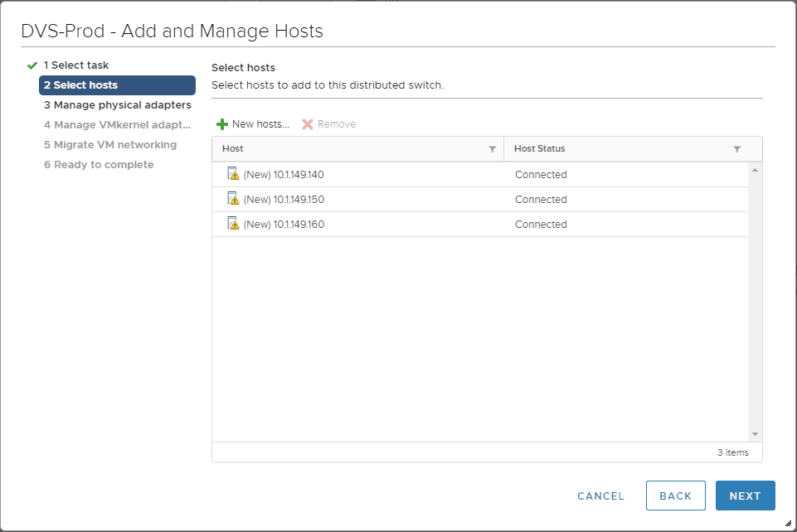
Task: Click the warning icon beside 10.1.149.160
Action: tap(233, 224)
